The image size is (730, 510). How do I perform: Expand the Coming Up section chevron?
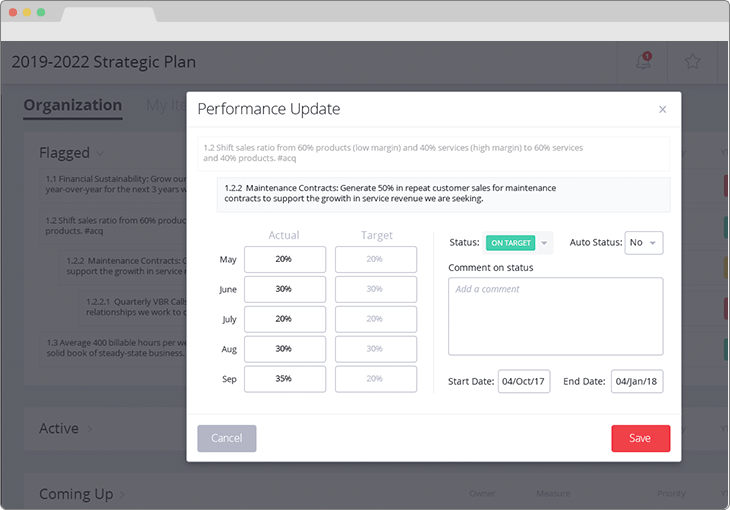(122, 494)
